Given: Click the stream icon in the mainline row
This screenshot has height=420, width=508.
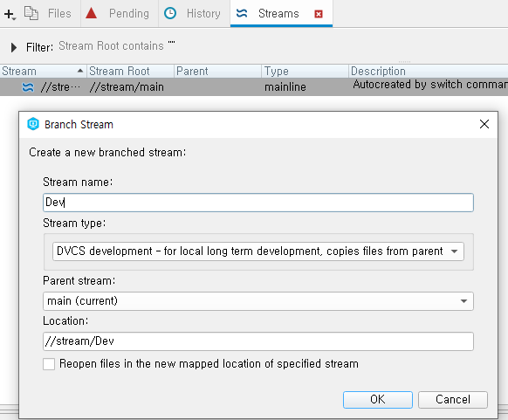Looking at the screenshot, I should point(28,87).
